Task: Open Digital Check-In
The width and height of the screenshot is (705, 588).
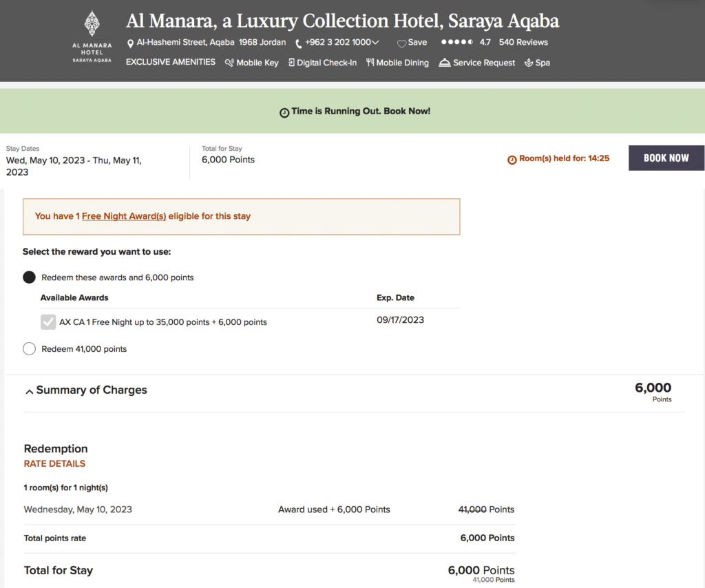Action: (x=291, y=63)
